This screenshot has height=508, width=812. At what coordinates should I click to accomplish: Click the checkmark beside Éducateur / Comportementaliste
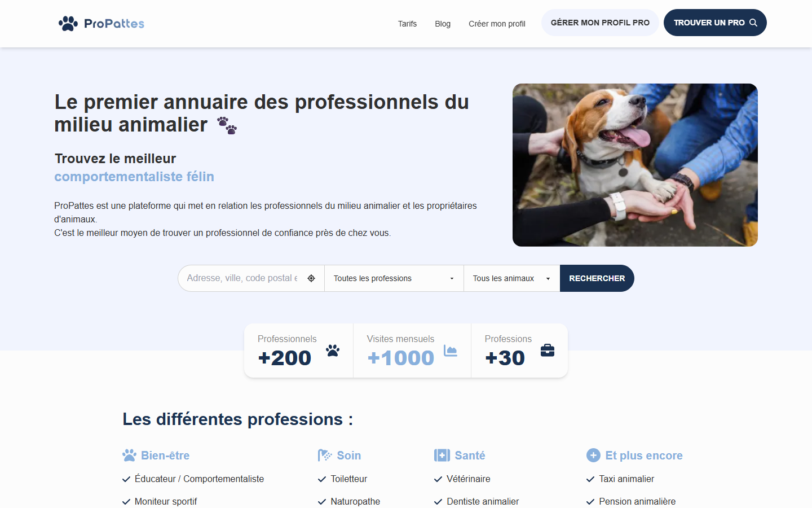pos(126,479)
